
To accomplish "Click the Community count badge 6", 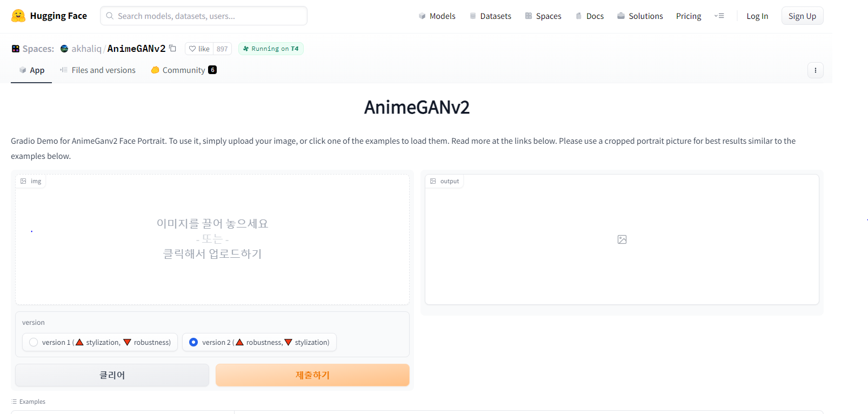I will [212, 70].
